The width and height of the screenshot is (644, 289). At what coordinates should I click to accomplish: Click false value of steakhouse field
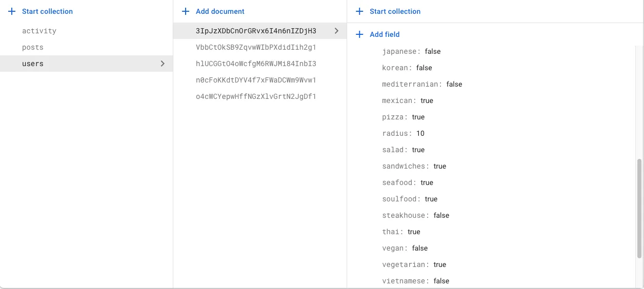(x=441, y=215)
